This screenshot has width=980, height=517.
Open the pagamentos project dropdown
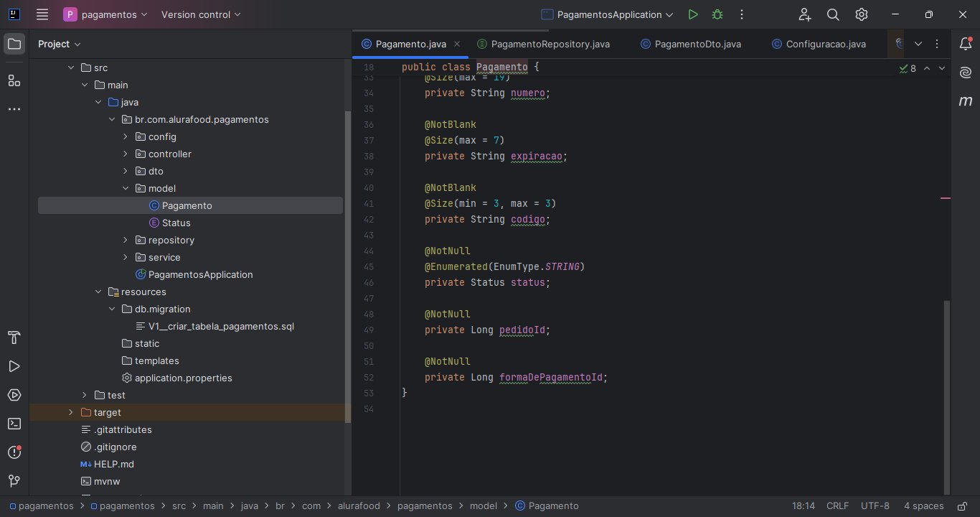[x=105, y=14]
